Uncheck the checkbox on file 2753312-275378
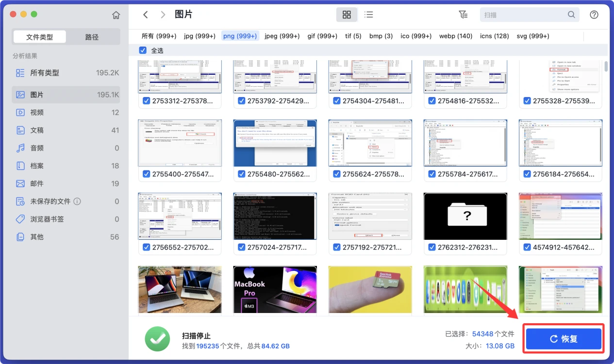The width and height of the screenshot is (614, 364). [146, 101]
